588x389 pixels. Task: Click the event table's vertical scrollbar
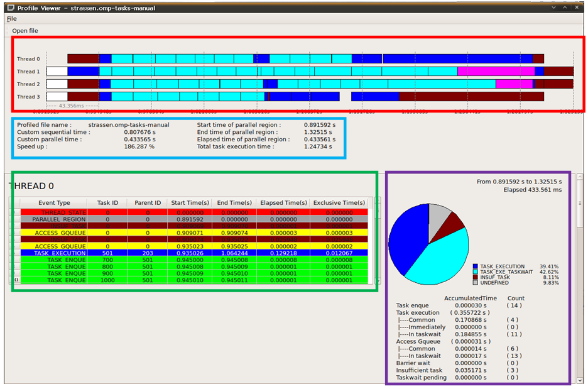point(369,245)
